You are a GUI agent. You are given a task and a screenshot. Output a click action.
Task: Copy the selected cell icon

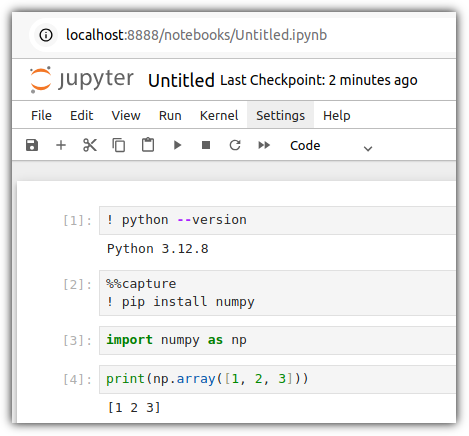(x=119, y=145)
